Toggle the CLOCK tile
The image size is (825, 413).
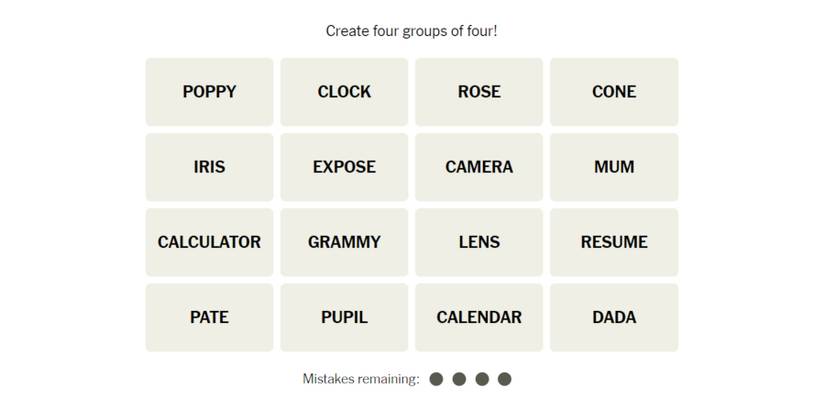(x=344, y=92)
